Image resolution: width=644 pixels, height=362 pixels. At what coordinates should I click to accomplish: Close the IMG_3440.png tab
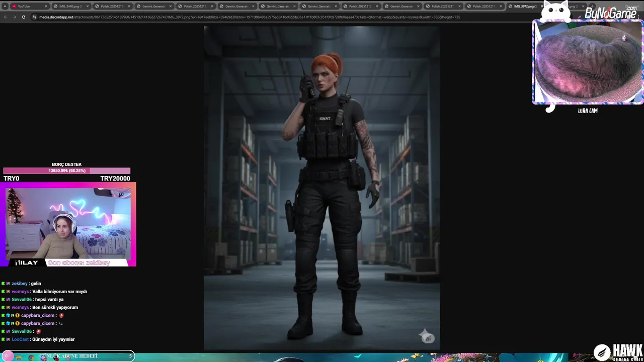[x=87, y=7]
